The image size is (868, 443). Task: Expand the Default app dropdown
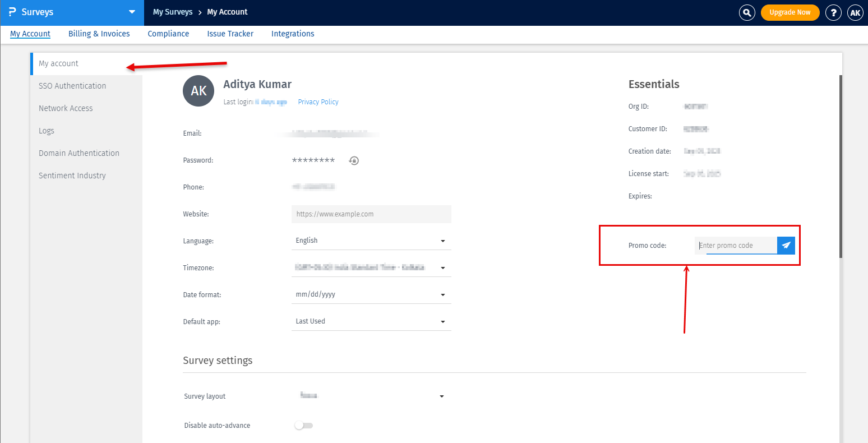371,321
